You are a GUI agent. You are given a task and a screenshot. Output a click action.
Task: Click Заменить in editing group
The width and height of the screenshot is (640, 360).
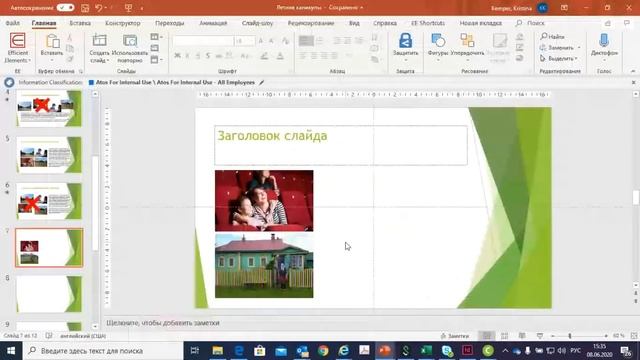pyautogui.click(x=560, y=48)
